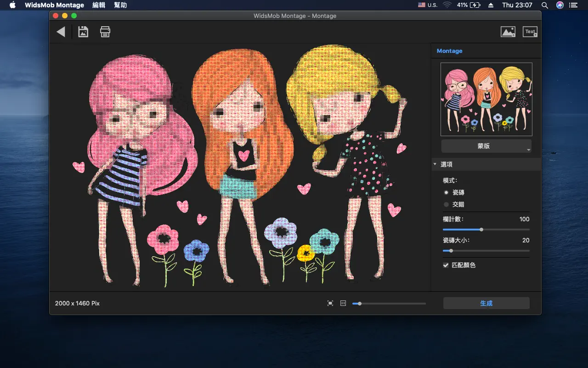The width and height of the screenshot is (588, 368).
Task: Toggle the 匹配顏色 checkbox
Action: click(446, 265)
